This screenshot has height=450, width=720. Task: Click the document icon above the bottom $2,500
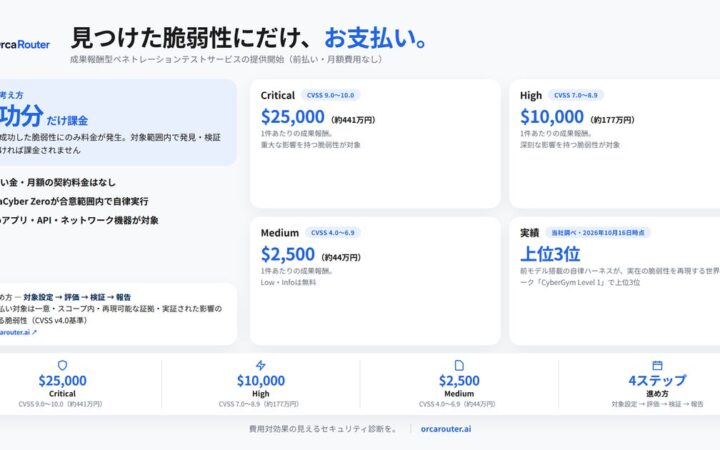(459, 365)
